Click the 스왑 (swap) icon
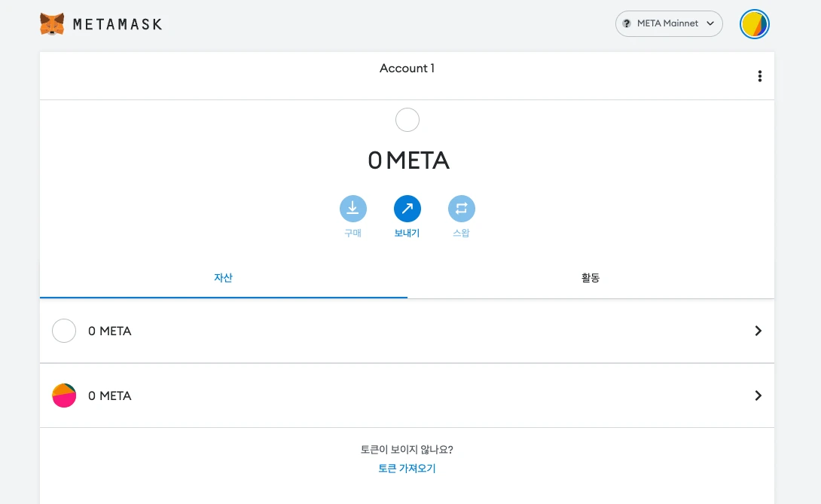 tap(461, 209)
